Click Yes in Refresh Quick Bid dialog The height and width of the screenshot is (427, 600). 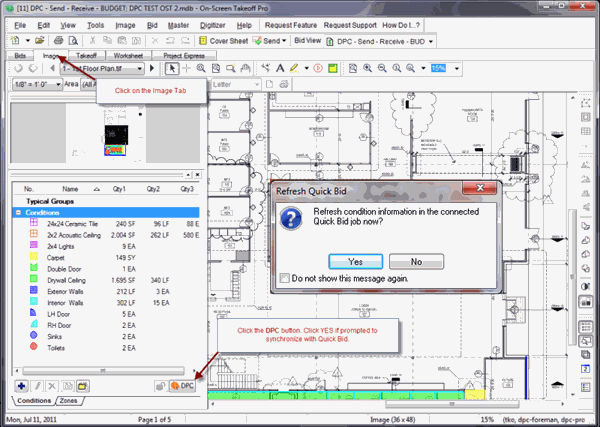(x=355, y=262)
